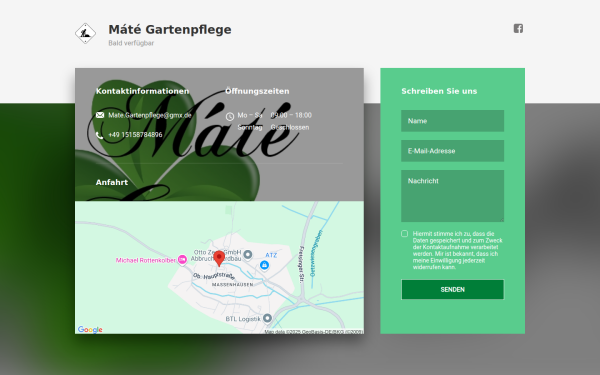600x375 pixels.
Task: Select the red location pin on map
Action: [x=219, y=259]
